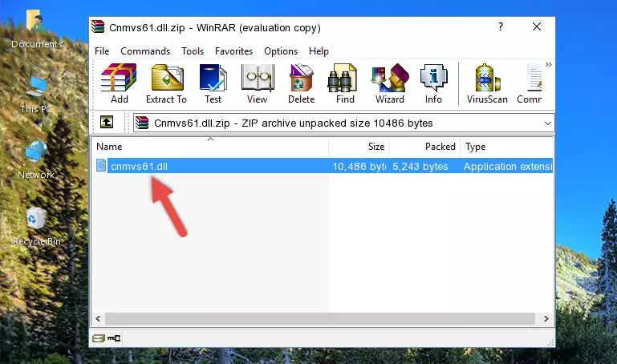Launch the Wizard tool

390,83
